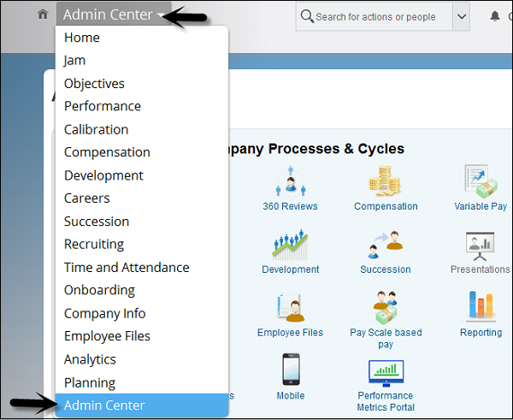Click the Reporting bar chart icon
Viewport: 513px width, 420px height.
coord(481,308)
